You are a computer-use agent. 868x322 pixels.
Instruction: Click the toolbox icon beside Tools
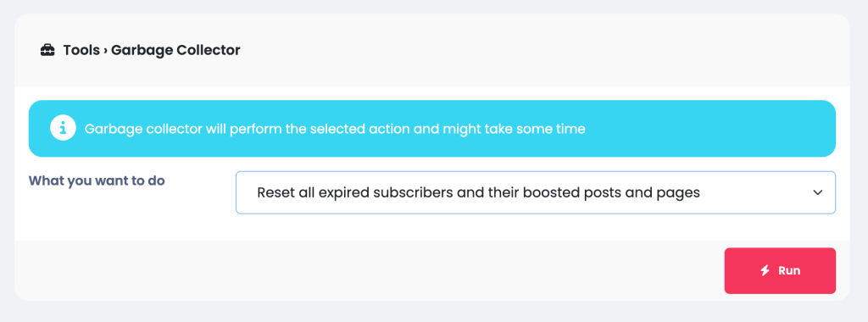(x=47, y=50)
